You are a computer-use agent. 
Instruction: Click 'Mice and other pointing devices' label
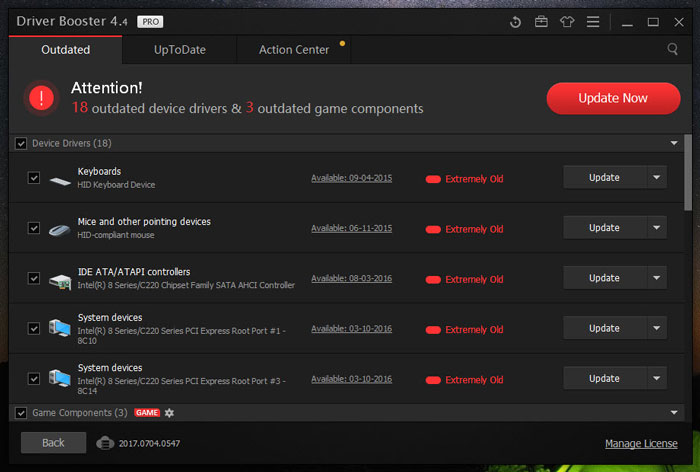click(x=144, y=221)
